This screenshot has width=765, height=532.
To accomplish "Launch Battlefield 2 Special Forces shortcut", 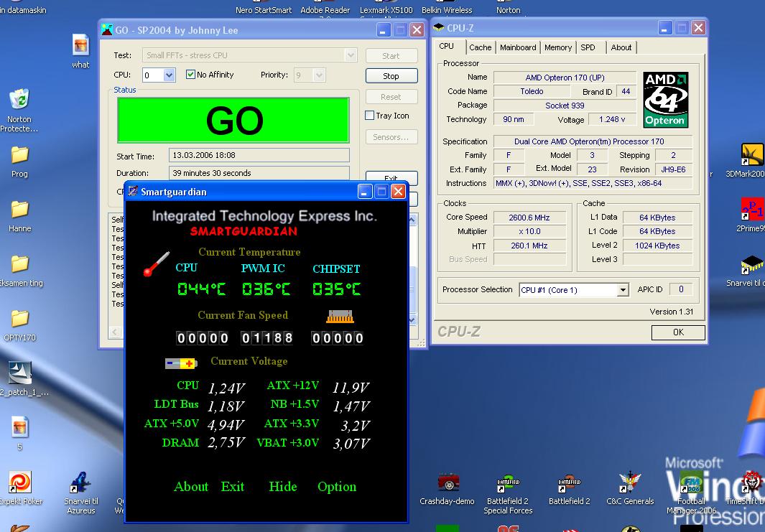I will point(508,485).
